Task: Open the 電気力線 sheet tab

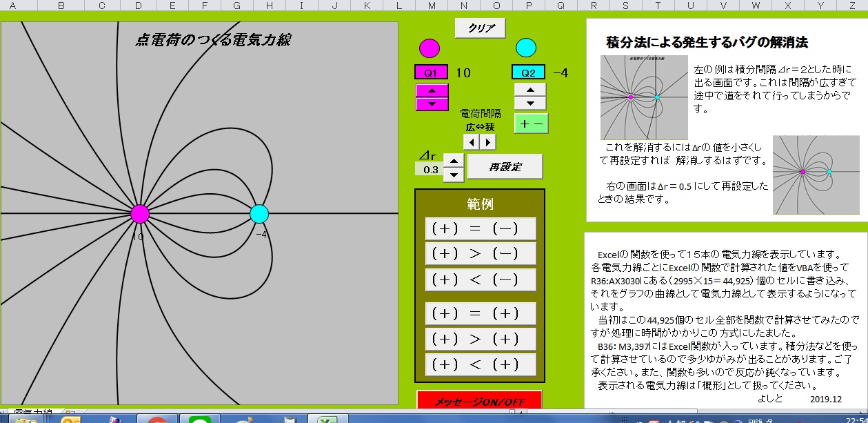Action: 33,413
